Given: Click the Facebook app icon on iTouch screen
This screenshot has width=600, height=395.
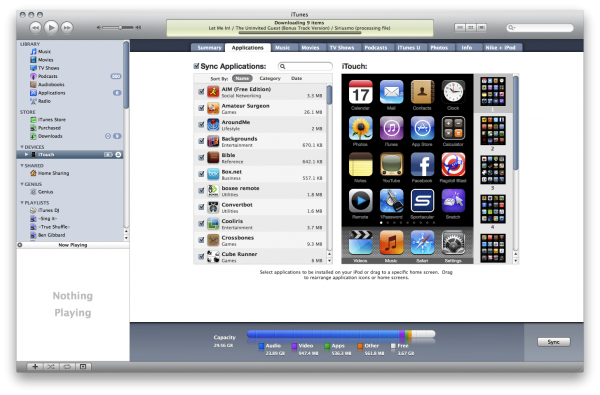Looking at the screenshot, I should point(422,164).
